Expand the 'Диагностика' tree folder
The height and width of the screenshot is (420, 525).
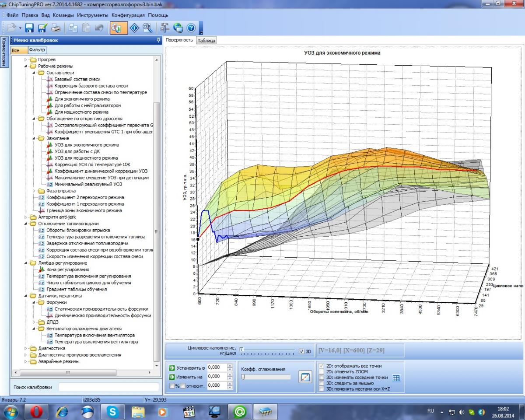(26, 348)
